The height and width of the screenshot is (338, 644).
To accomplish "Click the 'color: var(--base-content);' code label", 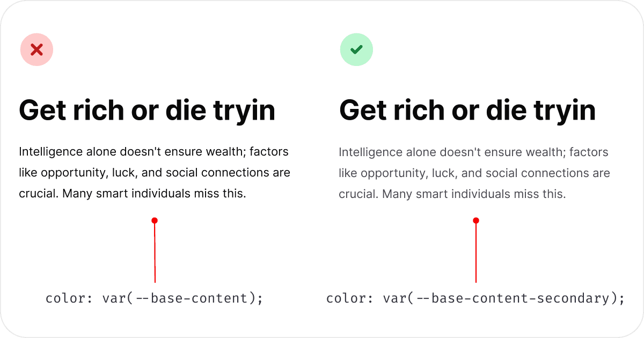I will click(x=155, y=298).
